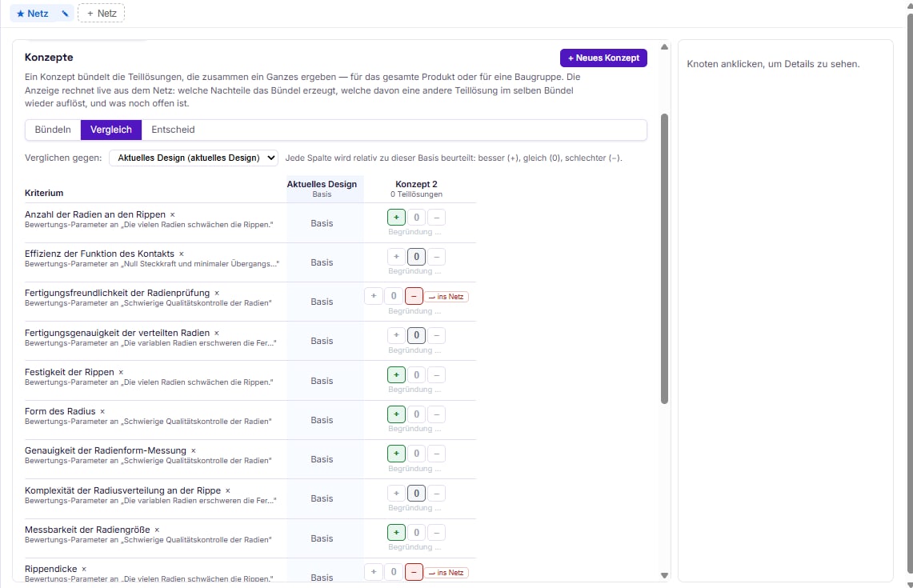
Task: Set Rippendicke to equal (0)
Action: coord(394,572)
